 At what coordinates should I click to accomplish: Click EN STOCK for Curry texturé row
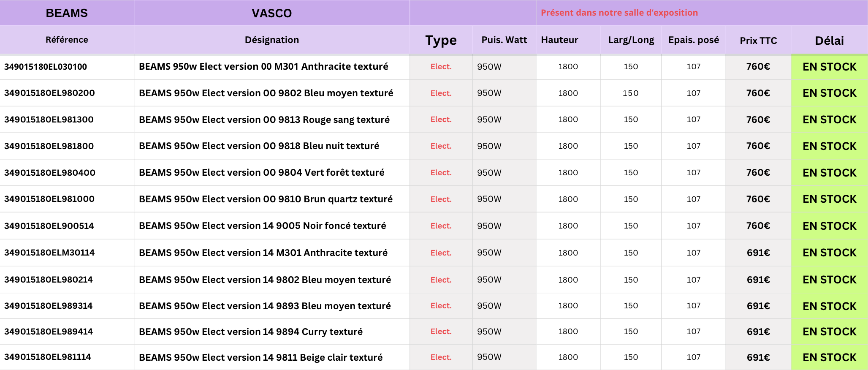(x=829, y=332)
